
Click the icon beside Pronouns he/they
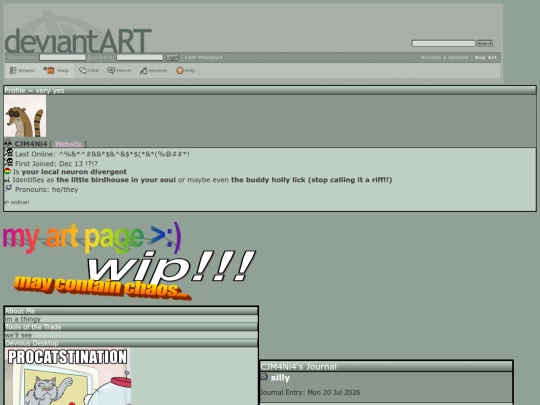pyautogui.click(x=9, y=188)
